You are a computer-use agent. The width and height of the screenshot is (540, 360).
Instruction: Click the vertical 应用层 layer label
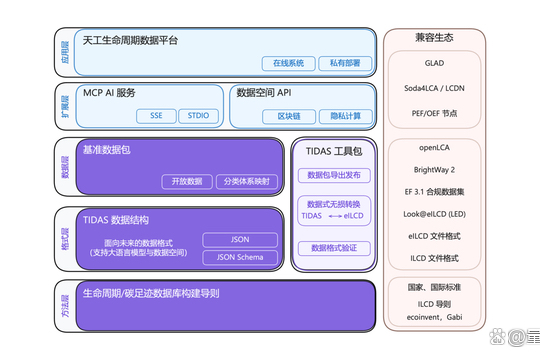coord(65,52)
